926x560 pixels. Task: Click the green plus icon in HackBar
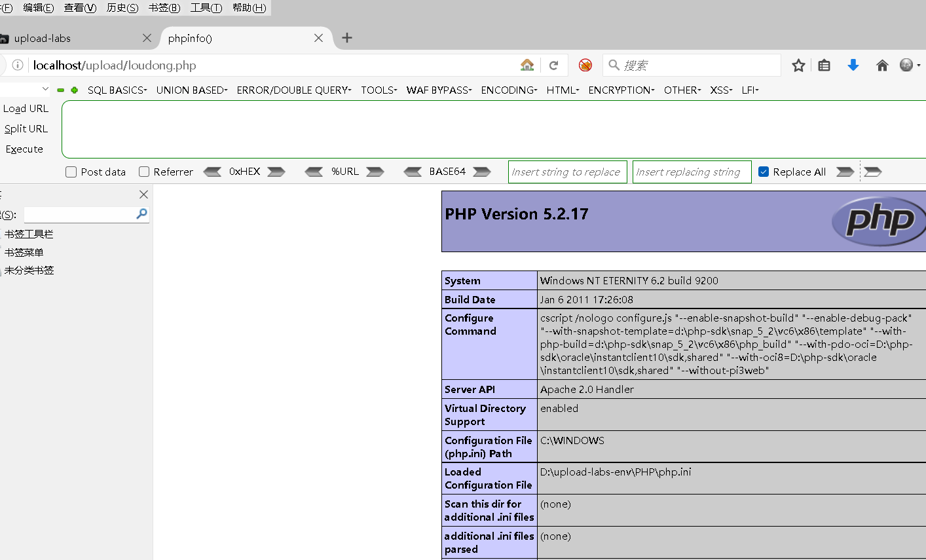75,90
